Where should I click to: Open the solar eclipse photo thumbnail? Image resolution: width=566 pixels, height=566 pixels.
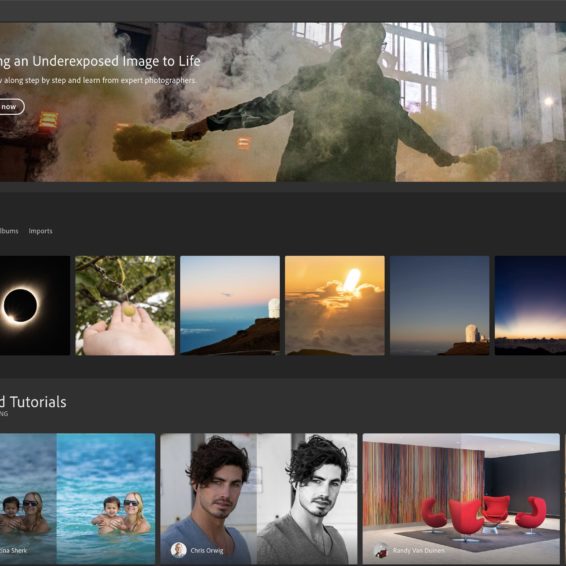click(35, 306)
